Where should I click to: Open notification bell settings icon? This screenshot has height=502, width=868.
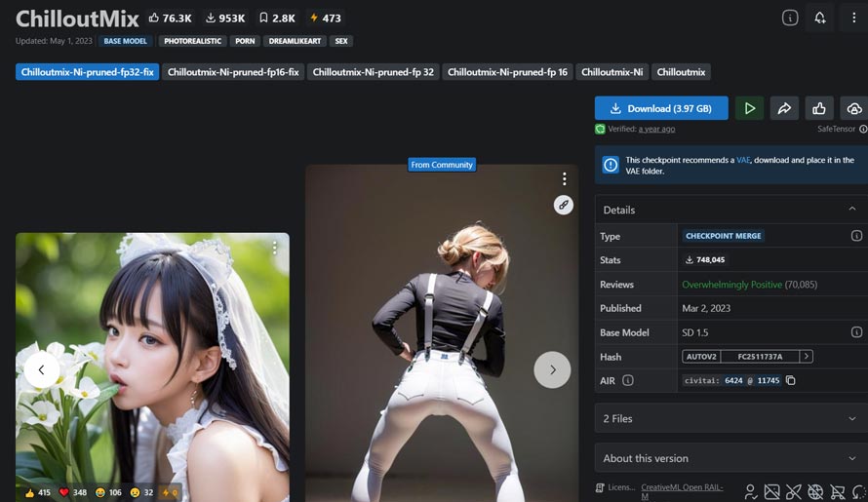pos(819,18)
